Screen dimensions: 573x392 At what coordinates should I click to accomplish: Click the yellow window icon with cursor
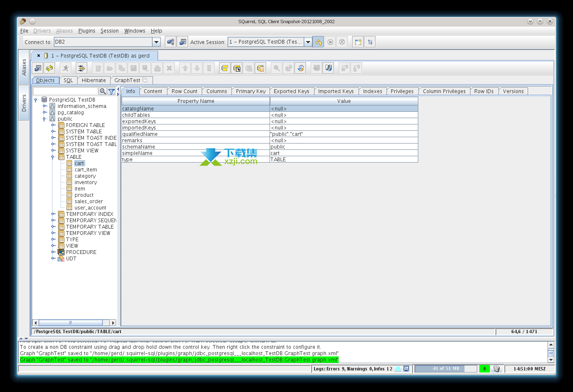point(237,68)
